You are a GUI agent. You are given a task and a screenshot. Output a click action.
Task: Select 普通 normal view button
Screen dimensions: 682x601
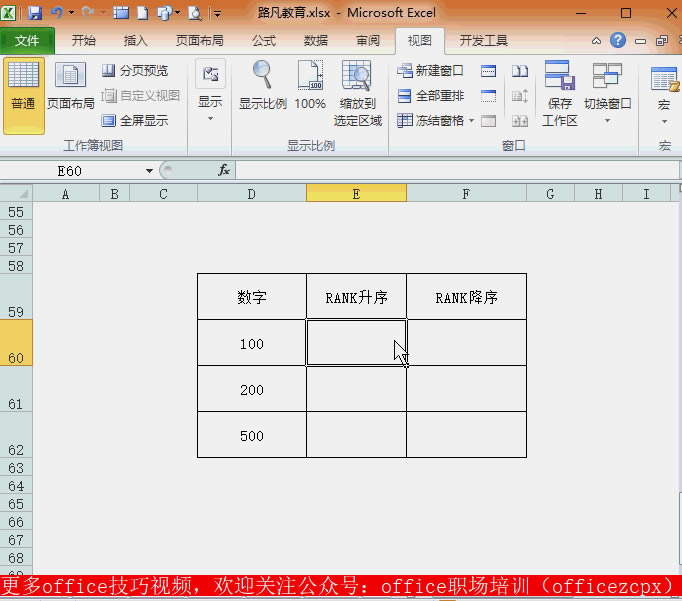coord(23,96)
